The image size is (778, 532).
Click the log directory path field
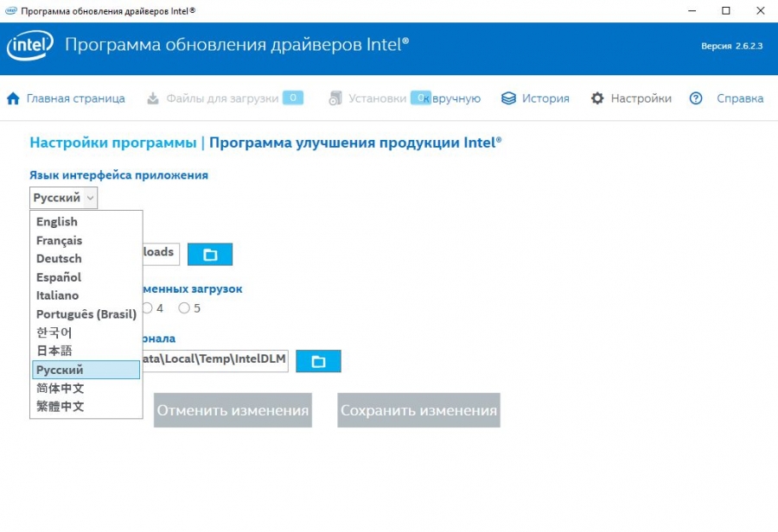click(216, 360)
